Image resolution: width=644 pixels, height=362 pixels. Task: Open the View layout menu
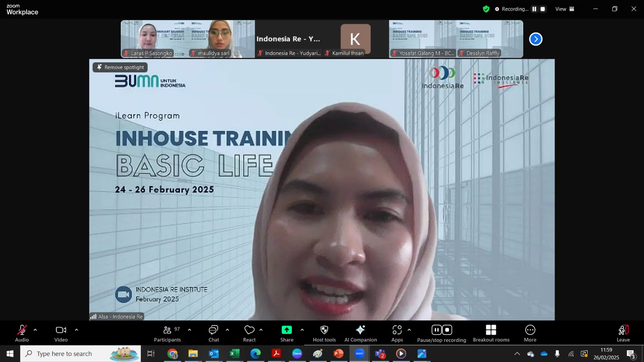pyautogui.click(x=565, y=9)
